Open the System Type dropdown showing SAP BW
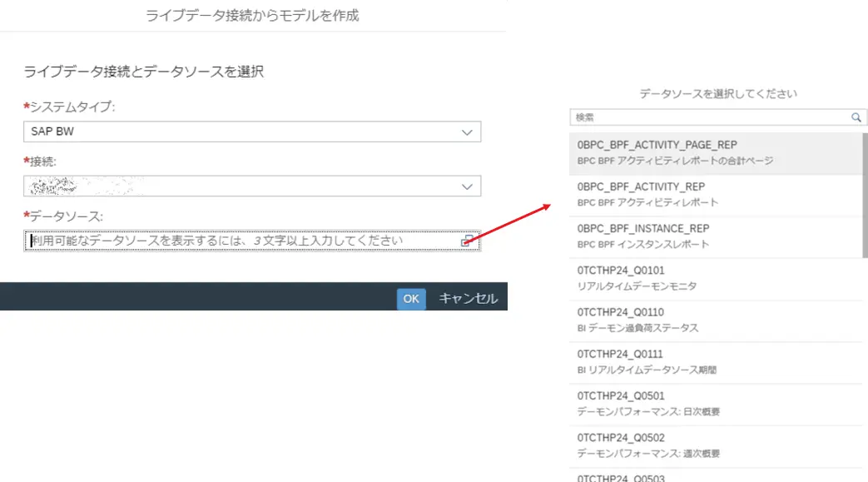Image resolution: width=868 pixels, height=482 pixels. 252,132
